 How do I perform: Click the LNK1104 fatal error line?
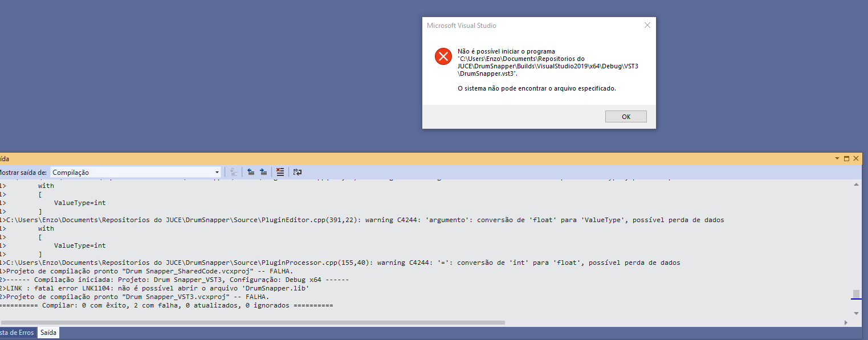[154, 288]
